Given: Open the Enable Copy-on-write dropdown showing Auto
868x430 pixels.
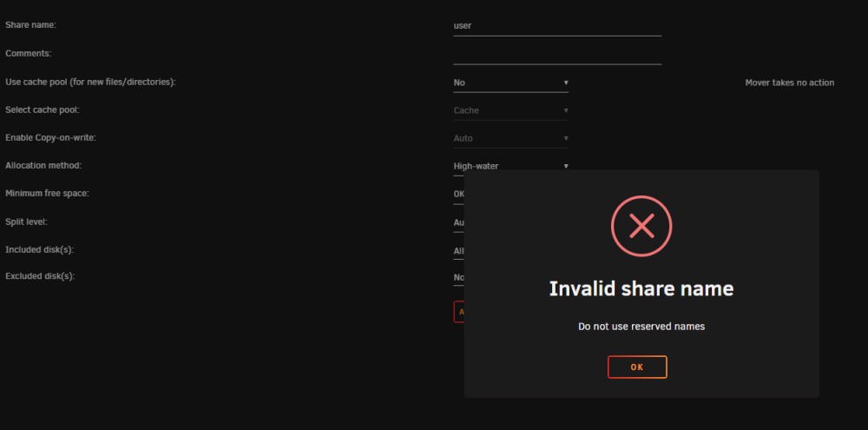Looking at the screenshot, I should [x=511, y=138].
